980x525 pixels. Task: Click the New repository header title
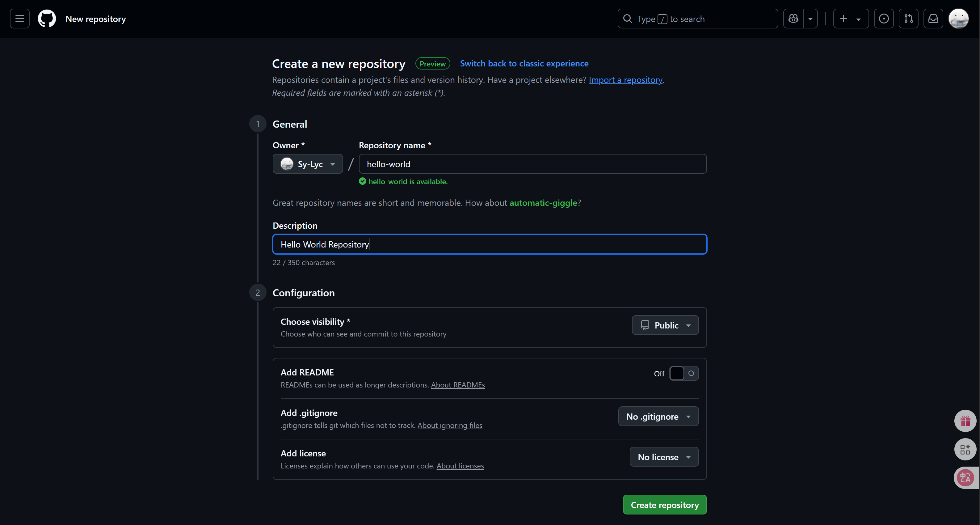click(95, 19)
